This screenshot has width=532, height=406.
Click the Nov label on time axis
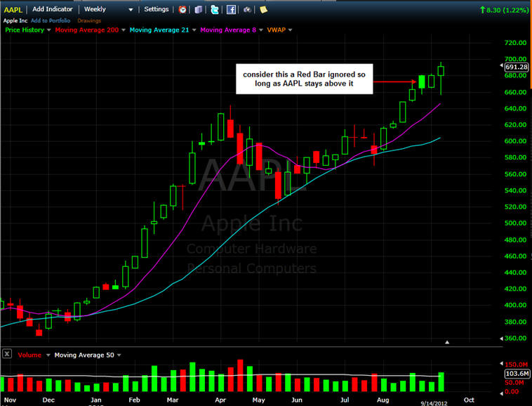tap(11, 400)
